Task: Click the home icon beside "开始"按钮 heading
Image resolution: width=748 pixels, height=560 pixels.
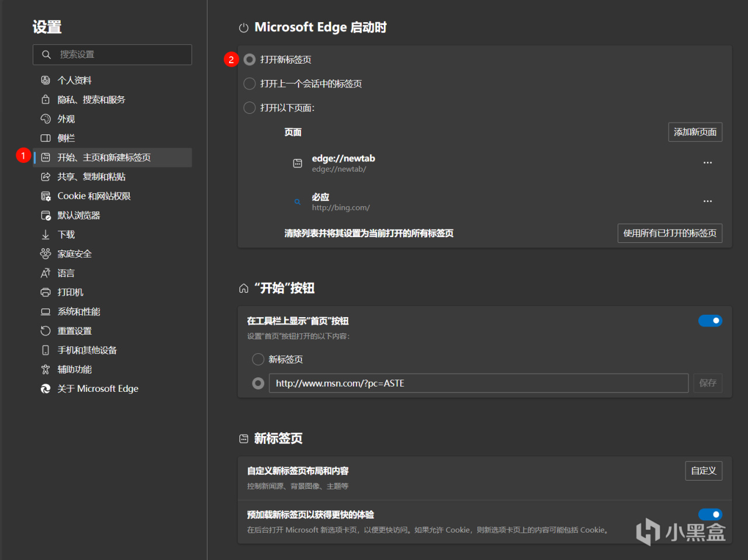Action: coord(244,288)
